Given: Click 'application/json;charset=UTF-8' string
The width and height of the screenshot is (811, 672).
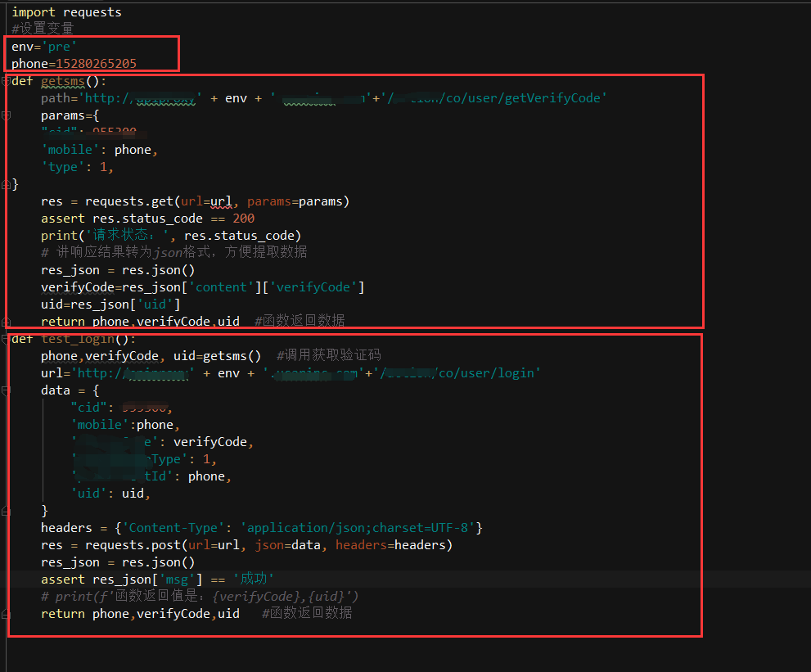Looking at the screenshot, I should point(358,528).
